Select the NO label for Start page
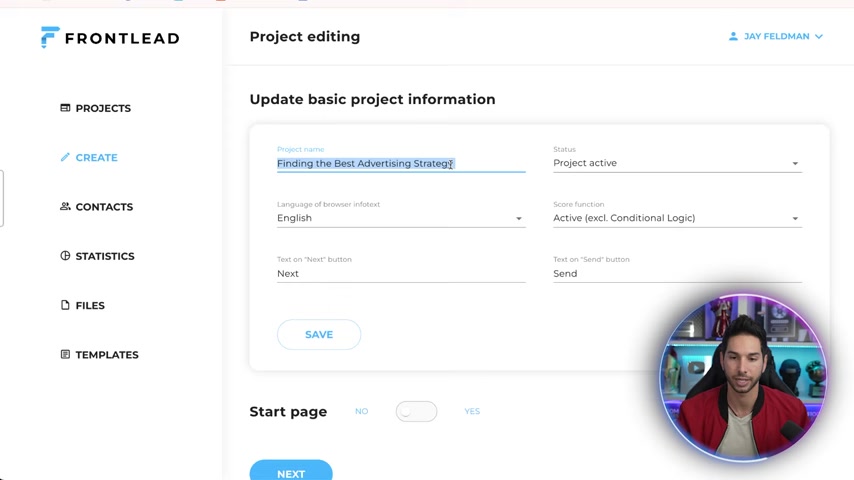Screen dimensions: 854x480 pos(362,411)
